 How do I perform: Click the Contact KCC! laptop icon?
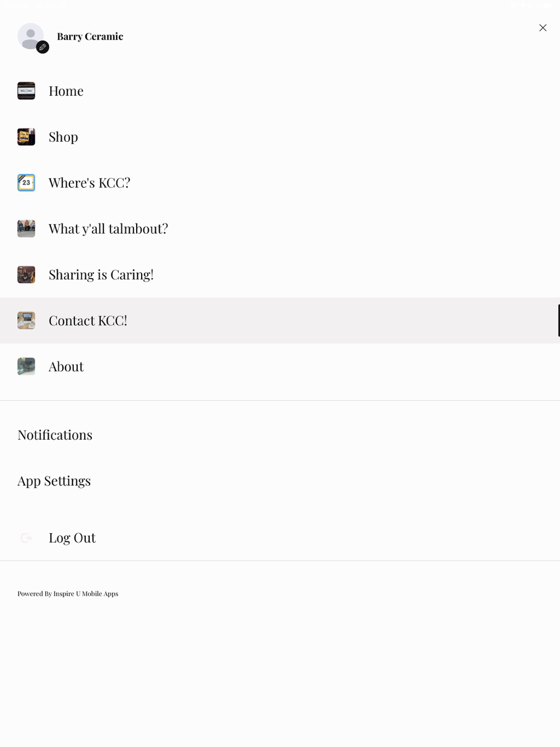[26, 320]
